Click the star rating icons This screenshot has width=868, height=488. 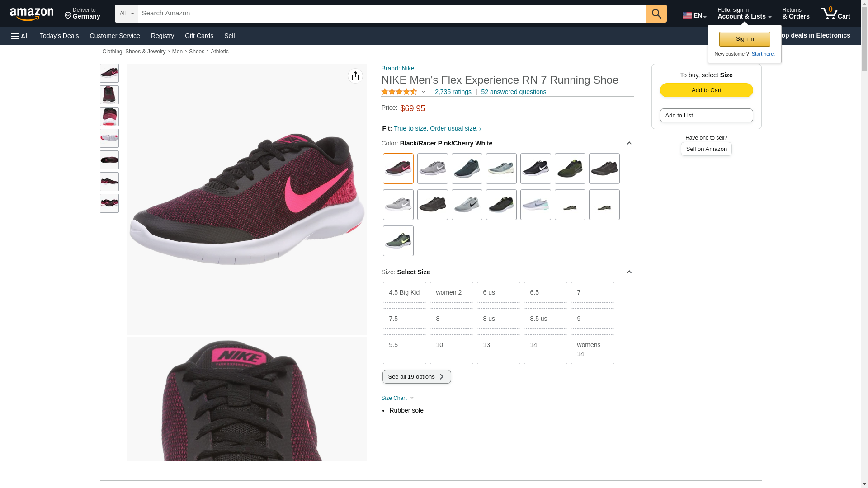(x=399, y=92)
